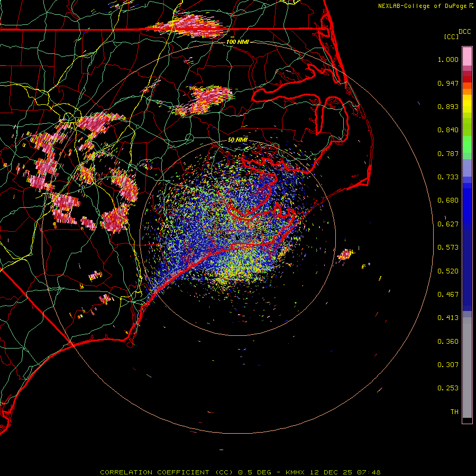The height and width of the screenshot is (476, 476).
Task: Click the 0.840 scale value
Action: coord(448,130)
